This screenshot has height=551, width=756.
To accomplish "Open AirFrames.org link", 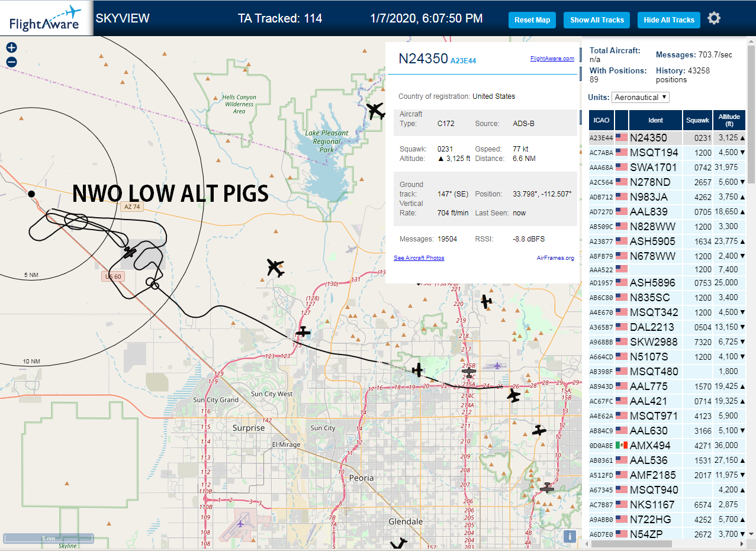I will pos(555,258).
